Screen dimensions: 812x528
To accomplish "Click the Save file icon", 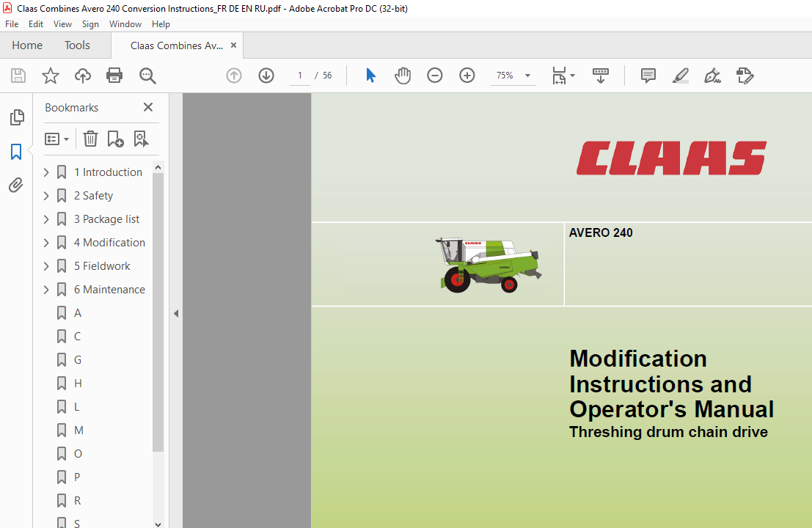I will coord(18,76).
